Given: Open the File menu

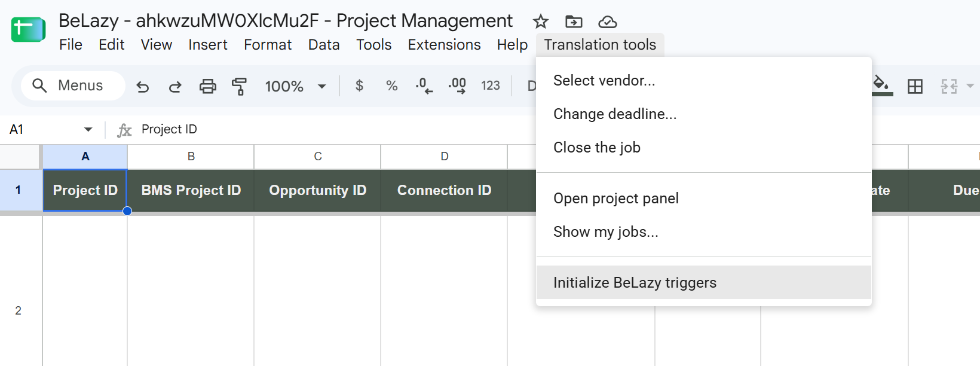Looking at the screenshot, I should (71, 45).
